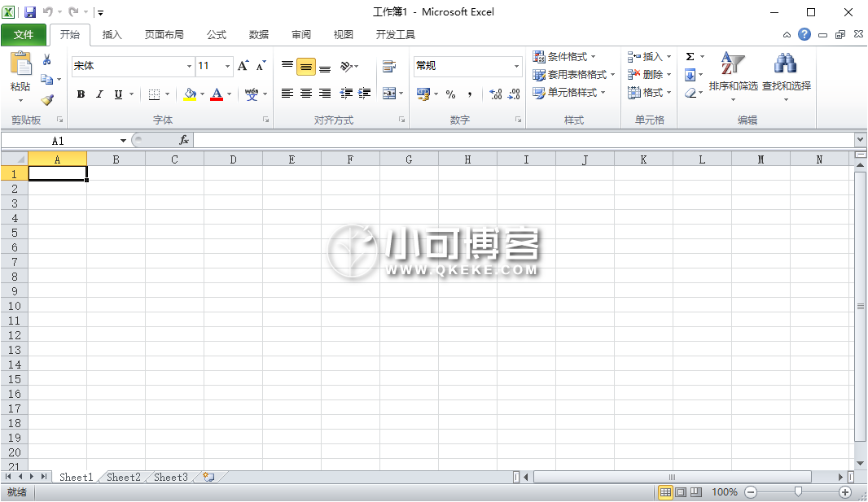This screenshot has height=502, width=868.
Task: Click the red font color A button
Action: pos(217,94)
